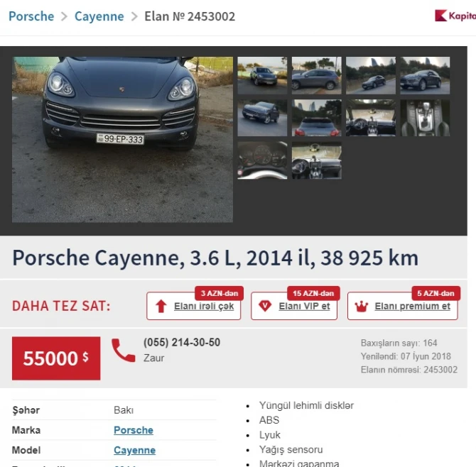The image size is (476, 467).
Task: Open the main front-view car photo
Action: click(123, 140)
